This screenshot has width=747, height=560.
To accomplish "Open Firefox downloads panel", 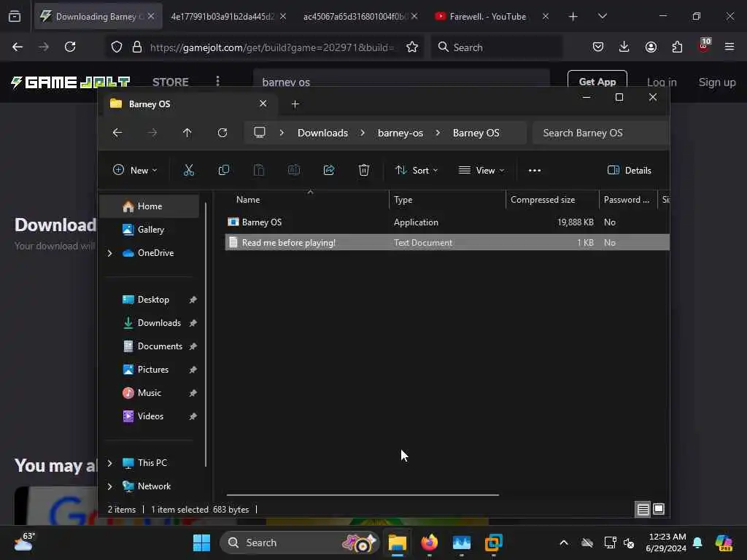I will pos(624,47).
